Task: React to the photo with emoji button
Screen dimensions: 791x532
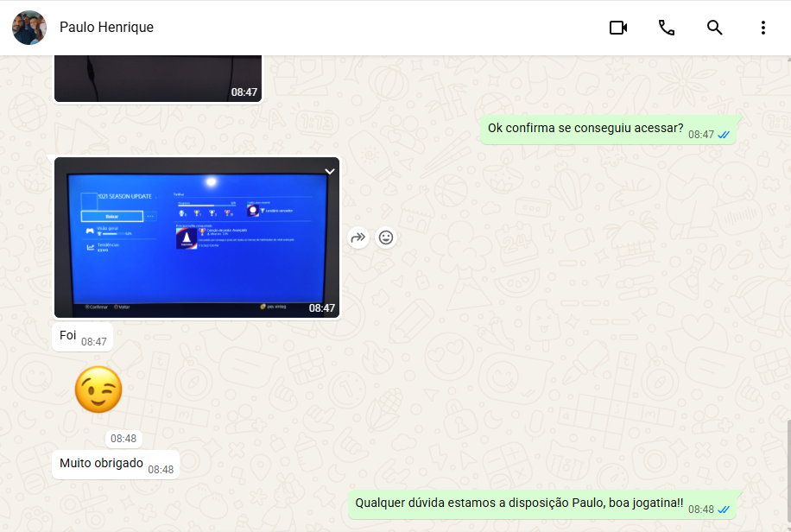Action: [x=386, y=237]
